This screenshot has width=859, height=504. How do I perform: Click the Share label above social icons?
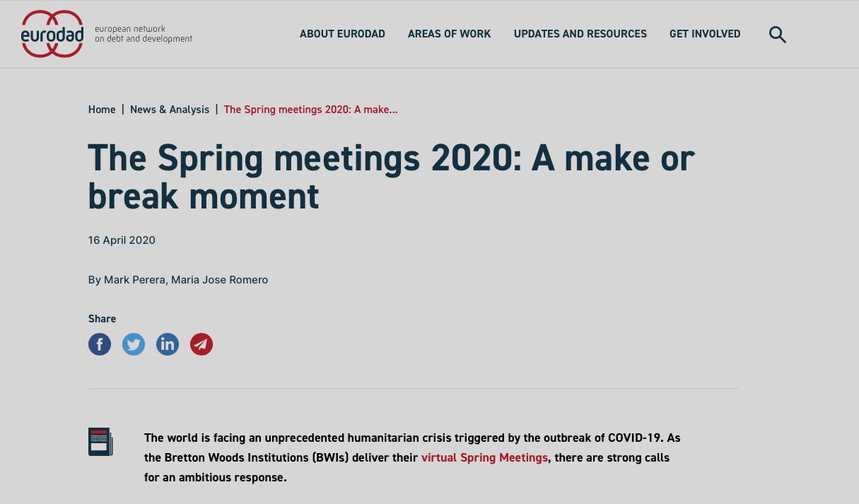[x=102, y=319]
